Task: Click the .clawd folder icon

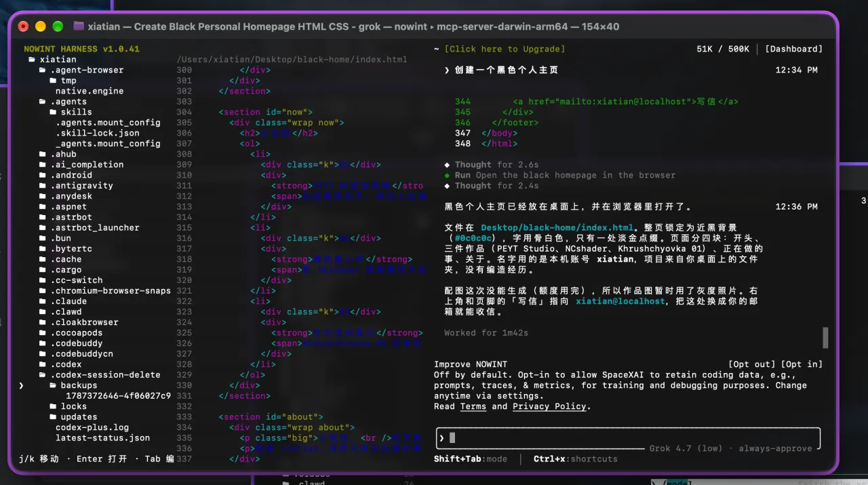Action: point(43,312)
